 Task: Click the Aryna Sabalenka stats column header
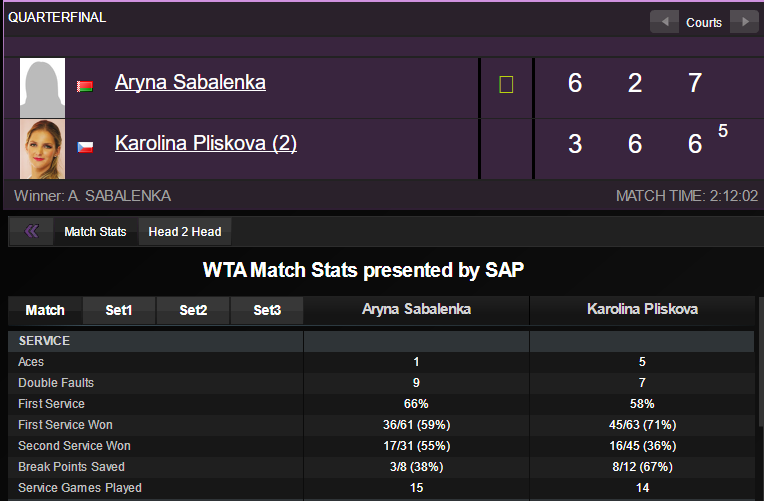[416, 310]
